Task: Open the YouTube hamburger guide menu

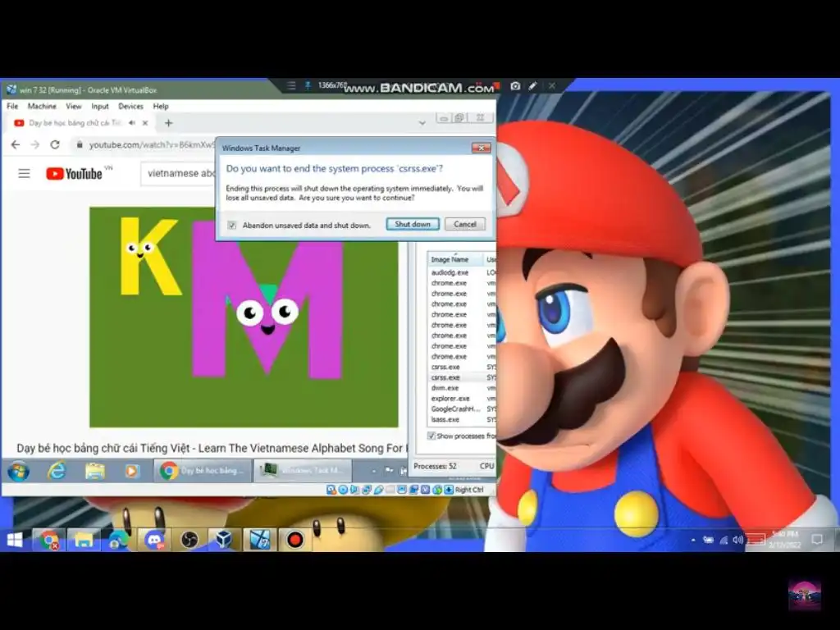Action: pyautogui.click(x=24, y=174)
